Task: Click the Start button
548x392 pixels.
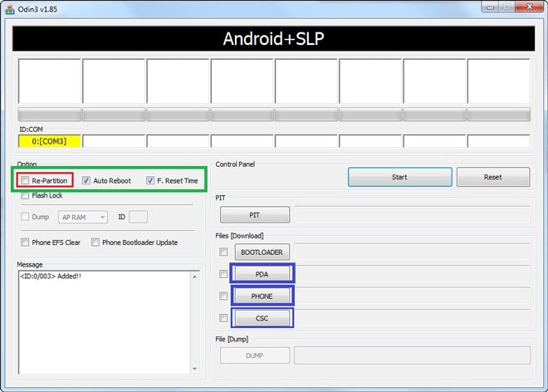Action: point(400,177)
